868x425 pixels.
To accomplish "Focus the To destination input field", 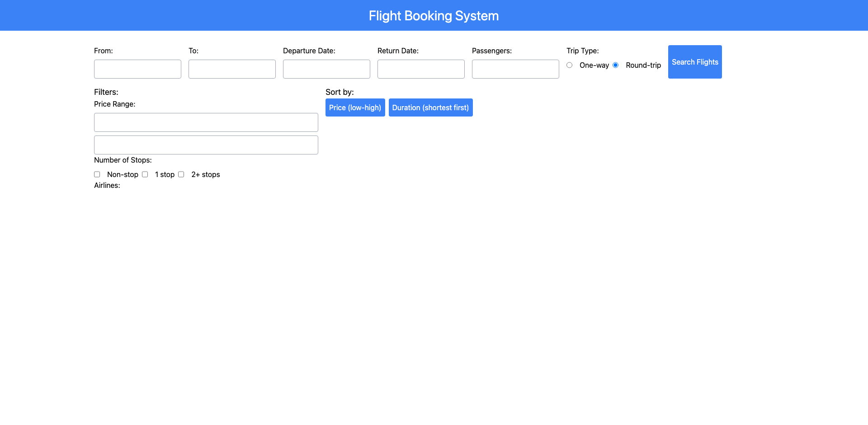I will click(x=232, y=69).
